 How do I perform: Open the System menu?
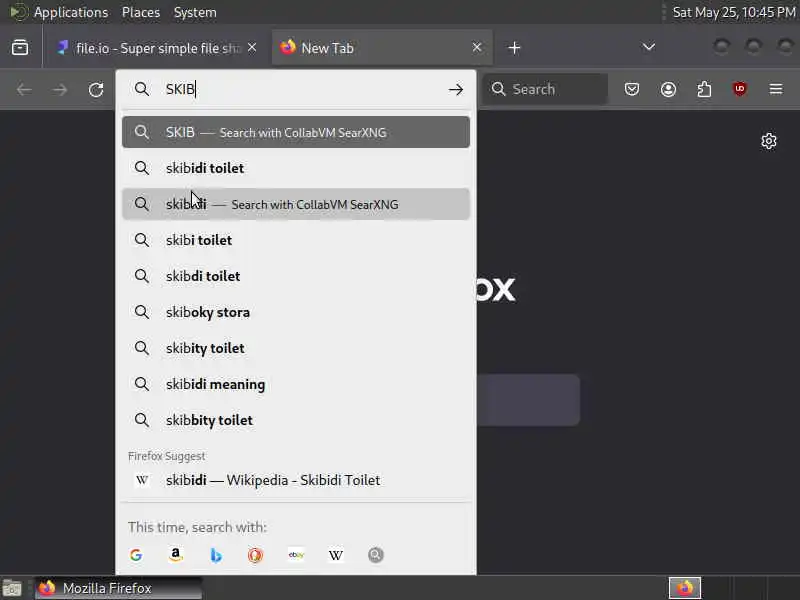(x=195, y=12)
